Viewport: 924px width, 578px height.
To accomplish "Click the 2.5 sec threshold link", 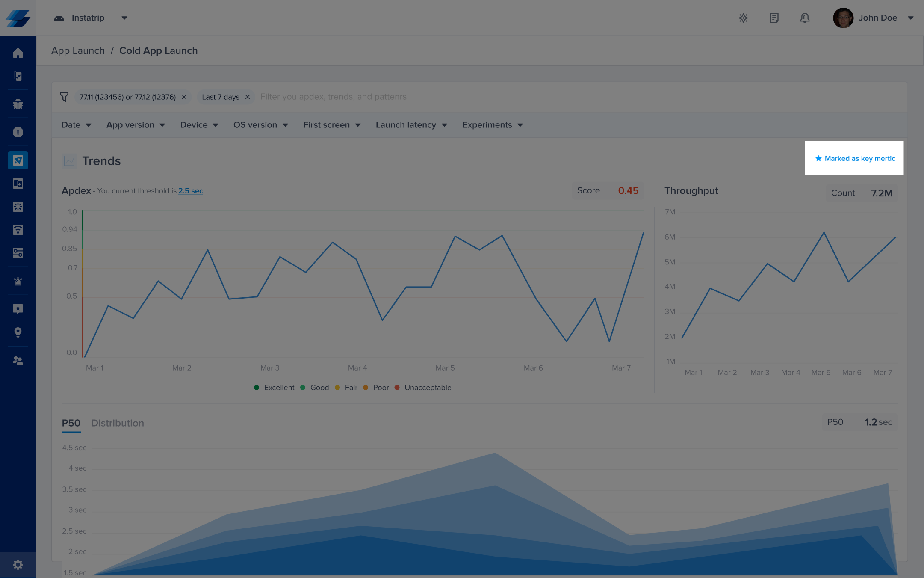I will (190, 191).
